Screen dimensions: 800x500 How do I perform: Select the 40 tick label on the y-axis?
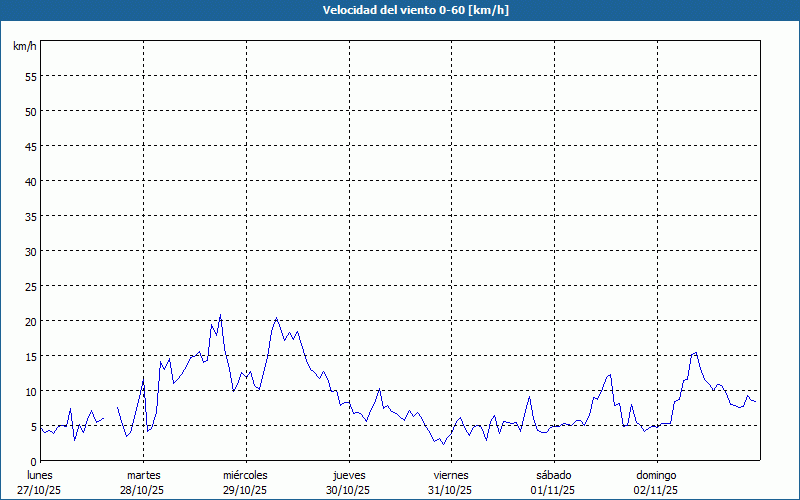click(x=30, y=181)
